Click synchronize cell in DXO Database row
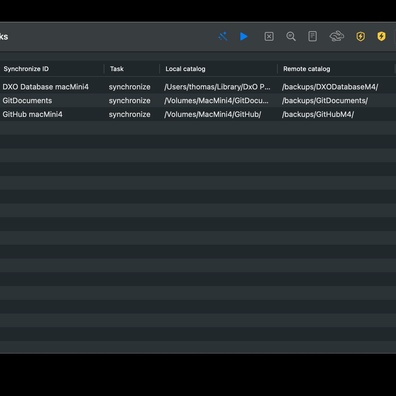The width and height of the screenshot is (396, 396). pyautogui.click(x=129, y=87)
